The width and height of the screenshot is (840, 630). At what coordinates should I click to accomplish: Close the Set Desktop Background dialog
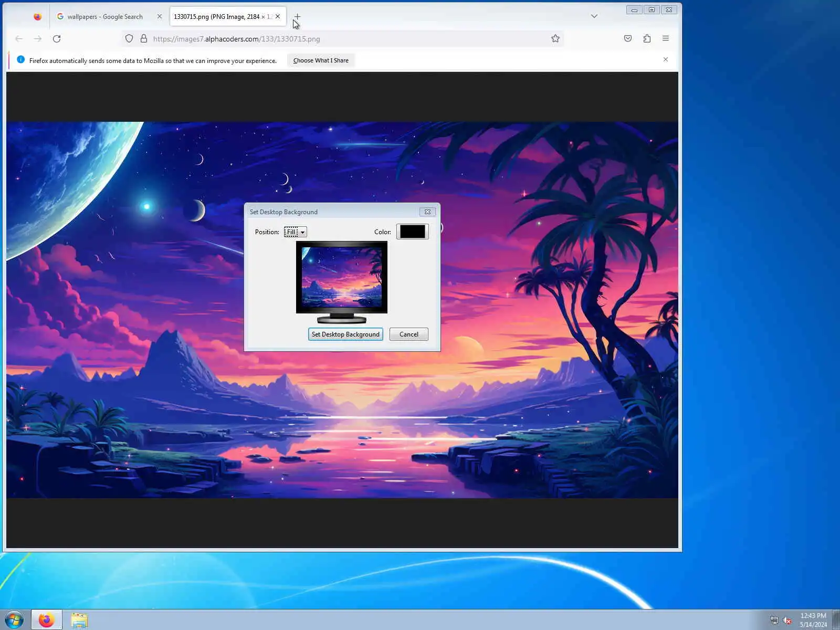point(427,212)
